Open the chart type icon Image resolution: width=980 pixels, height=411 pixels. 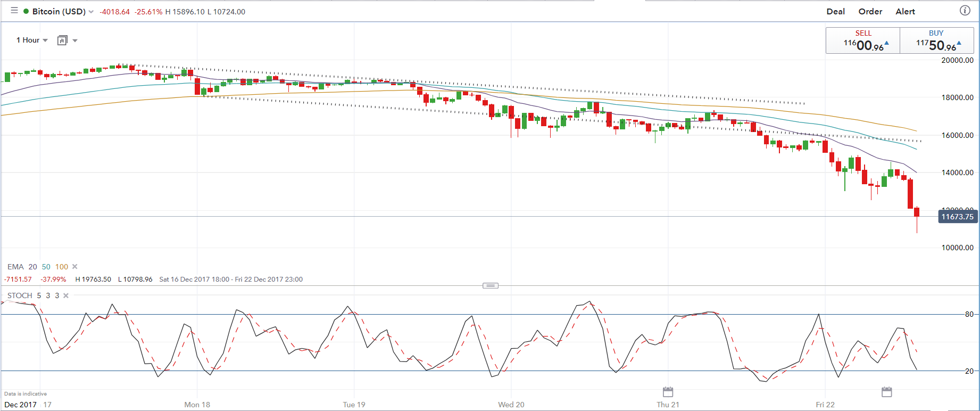[x=62, y=40]
